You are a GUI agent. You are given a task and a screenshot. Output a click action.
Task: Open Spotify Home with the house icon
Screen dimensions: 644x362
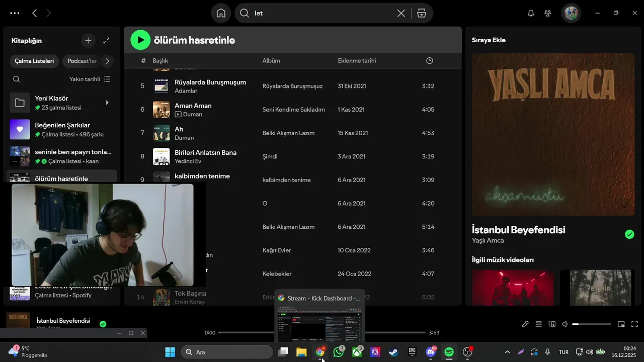(x=221, y=13)
